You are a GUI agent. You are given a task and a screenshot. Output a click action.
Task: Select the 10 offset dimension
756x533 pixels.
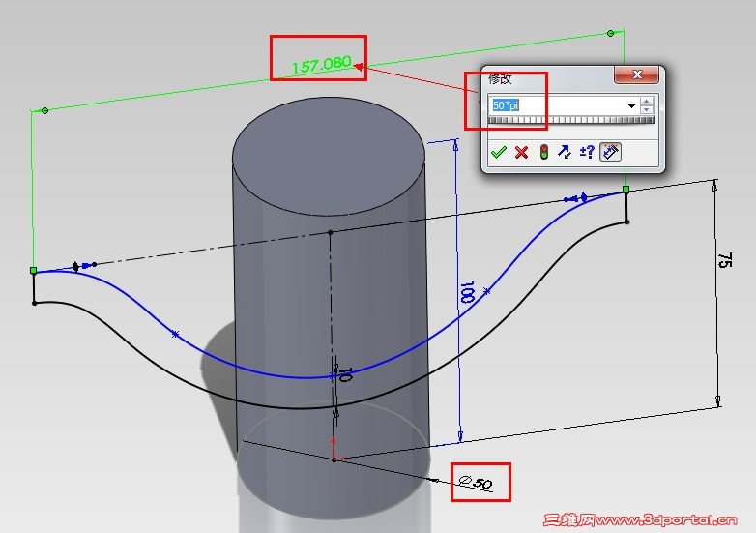[x=345, y=374]
